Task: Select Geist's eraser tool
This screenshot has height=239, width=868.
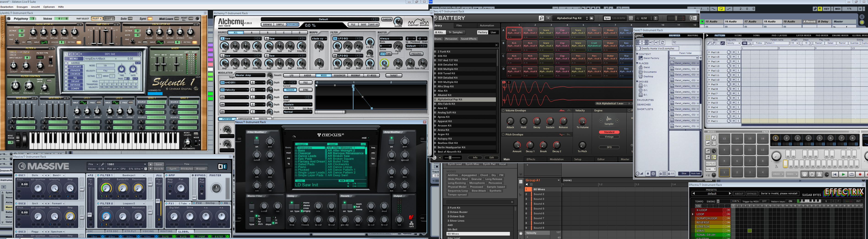Action: tap(714, 43)
